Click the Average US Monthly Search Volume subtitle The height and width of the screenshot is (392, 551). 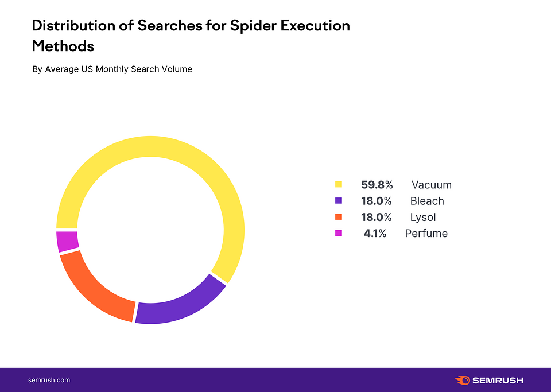click(112, 69)
